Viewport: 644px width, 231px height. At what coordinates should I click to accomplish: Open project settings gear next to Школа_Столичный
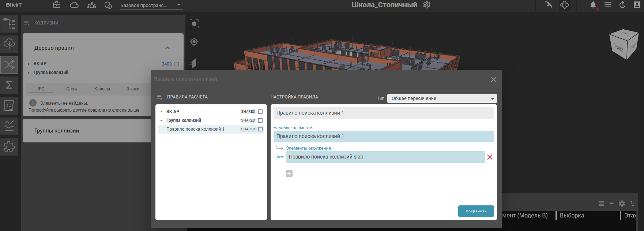click(427, 5)
